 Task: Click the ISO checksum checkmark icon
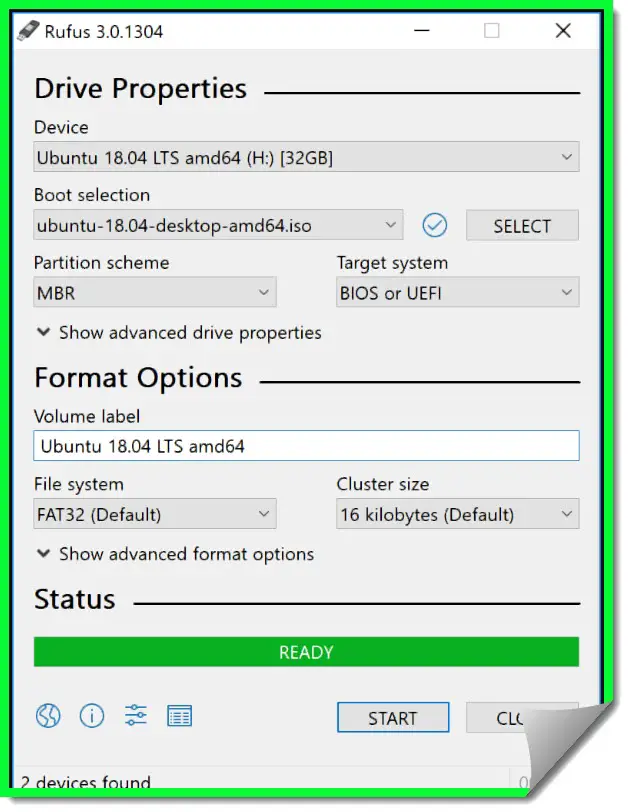434,225
